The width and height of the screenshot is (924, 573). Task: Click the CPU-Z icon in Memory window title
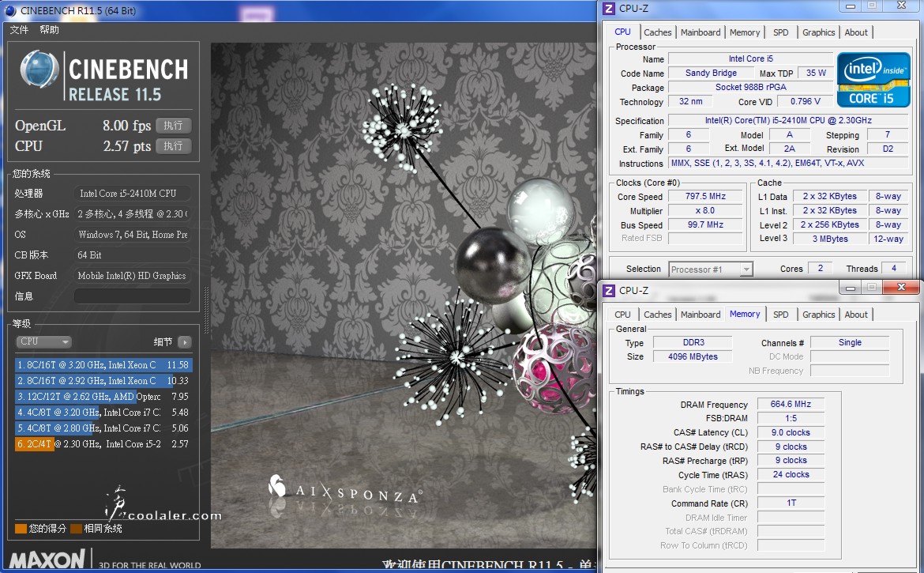(x=610, y=290)
